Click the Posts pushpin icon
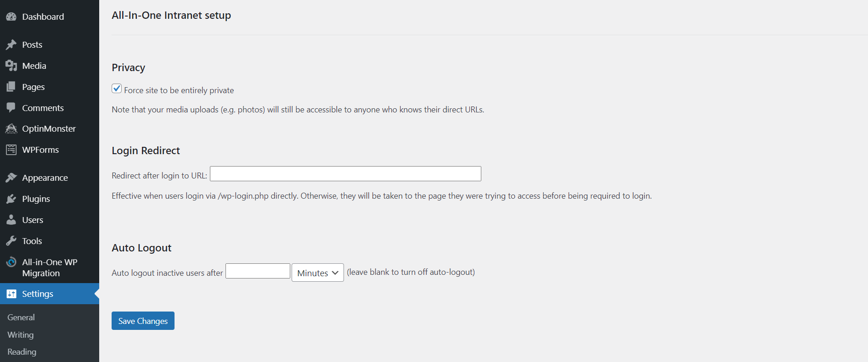This screenshot has width=868, height=362. [11, 45]
